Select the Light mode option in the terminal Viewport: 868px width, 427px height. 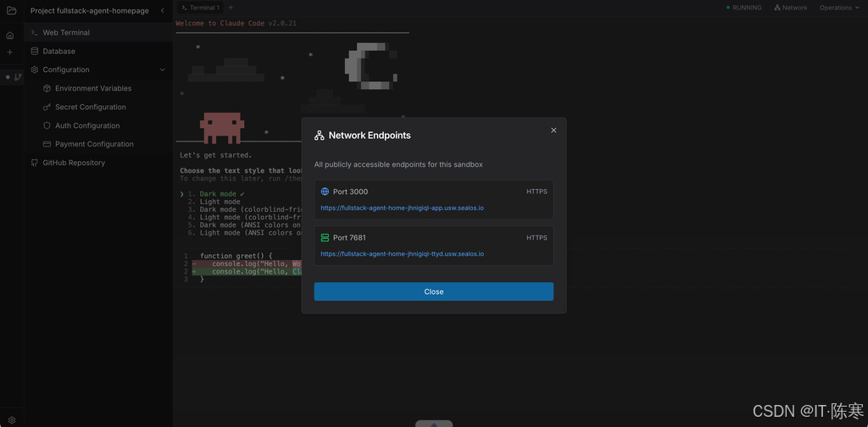coord(214,202)
